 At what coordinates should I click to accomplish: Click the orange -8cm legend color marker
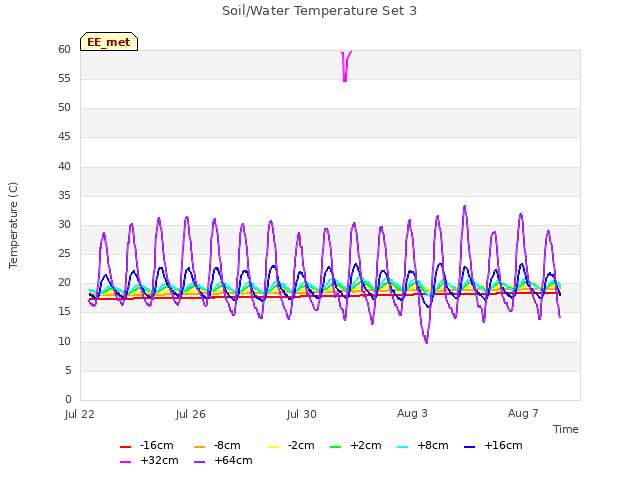(x=199, y=447)
